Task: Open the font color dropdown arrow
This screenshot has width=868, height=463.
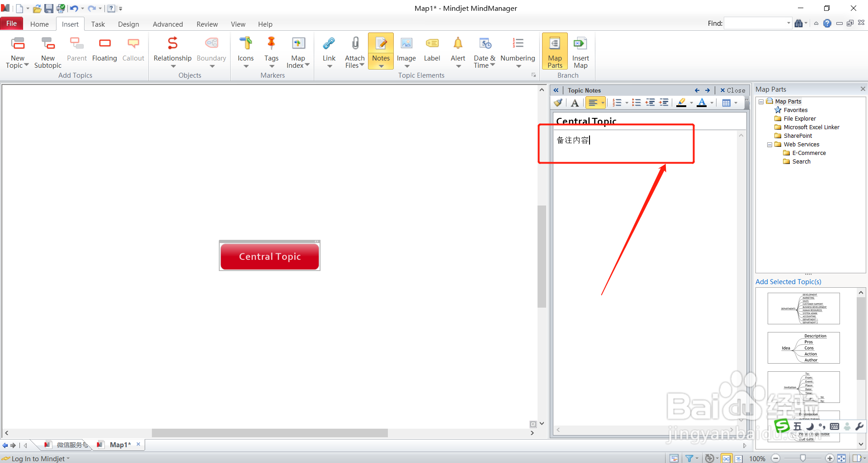Action: pyautogui.click(x=712, y=103)
